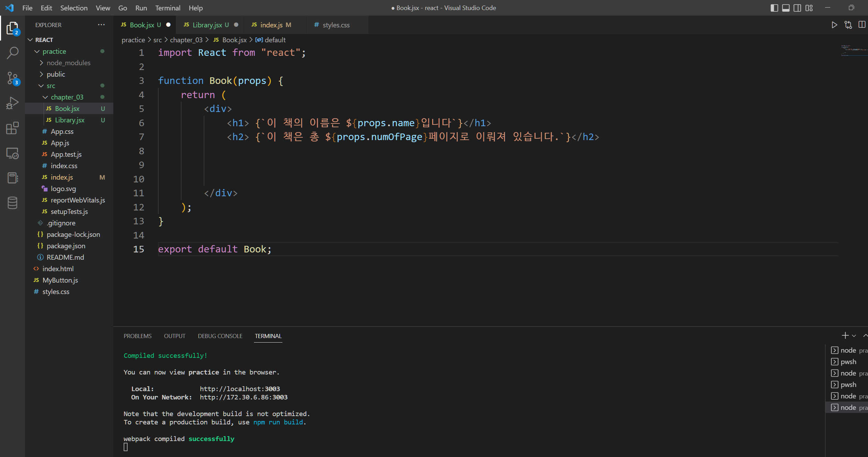
Task: Click the 172.30.6.86:3003 network link
Action: tap(244, 397)
